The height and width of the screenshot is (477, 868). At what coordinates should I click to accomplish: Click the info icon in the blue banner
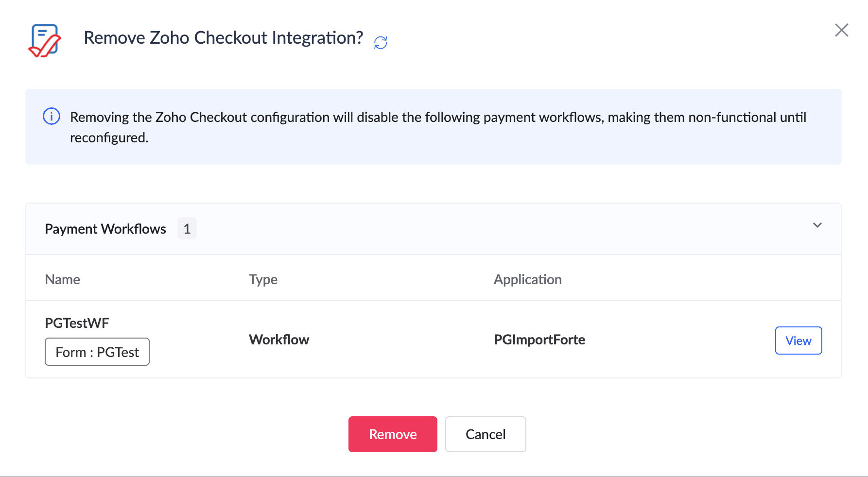click(52, 117)
